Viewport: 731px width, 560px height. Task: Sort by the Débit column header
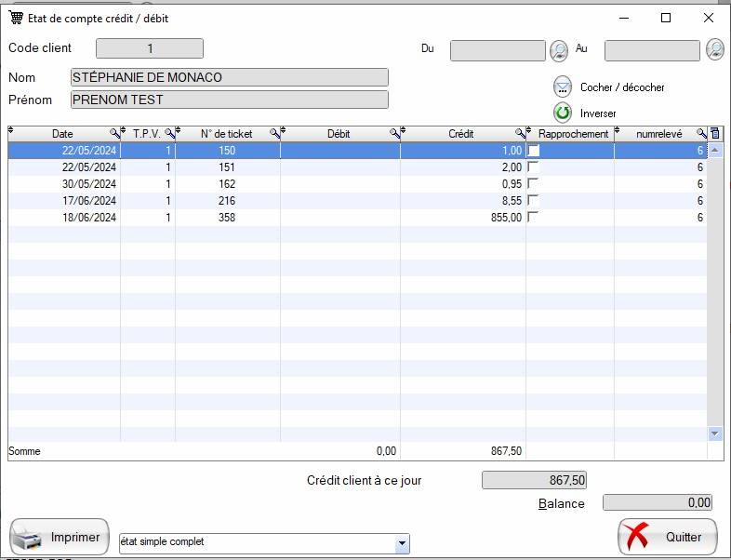(339, 134)
